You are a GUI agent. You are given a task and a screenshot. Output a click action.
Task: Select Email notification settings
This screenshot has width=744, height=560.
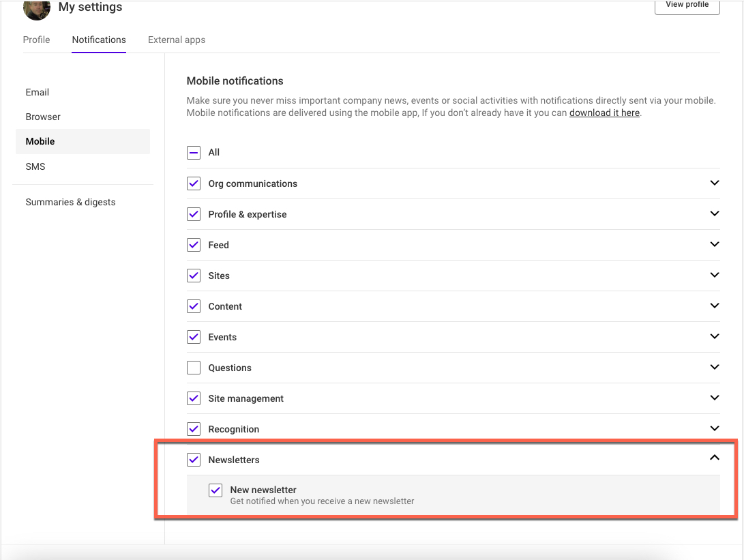tap(37, 92)
